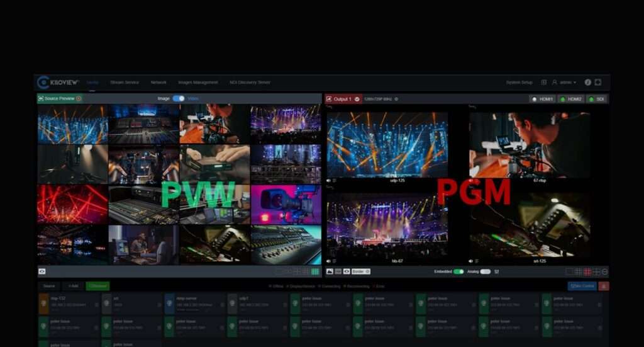The image size is (644, 347).
Task: Click the red delete button beside Sync Control
Action: point(604,286)
